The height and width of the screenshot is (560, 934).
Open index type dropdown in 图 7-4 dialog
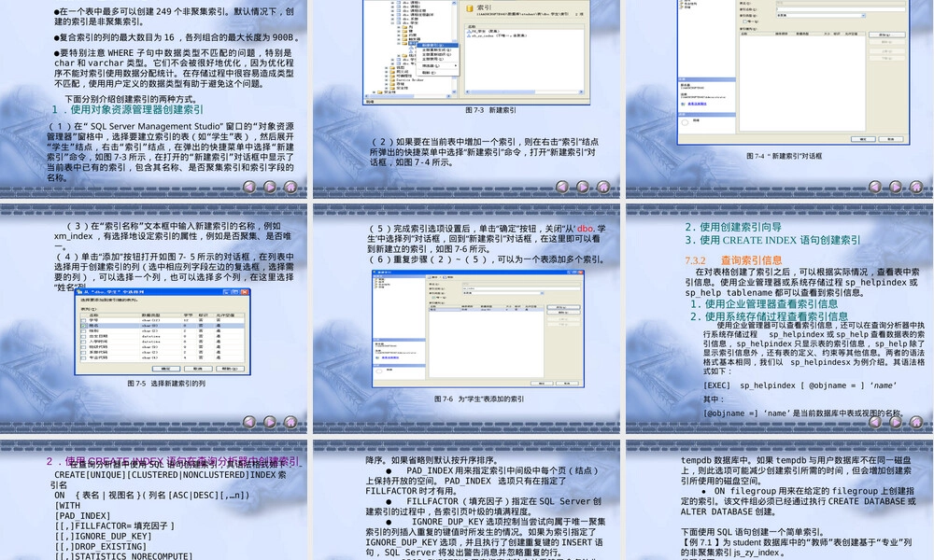[864, 16]
